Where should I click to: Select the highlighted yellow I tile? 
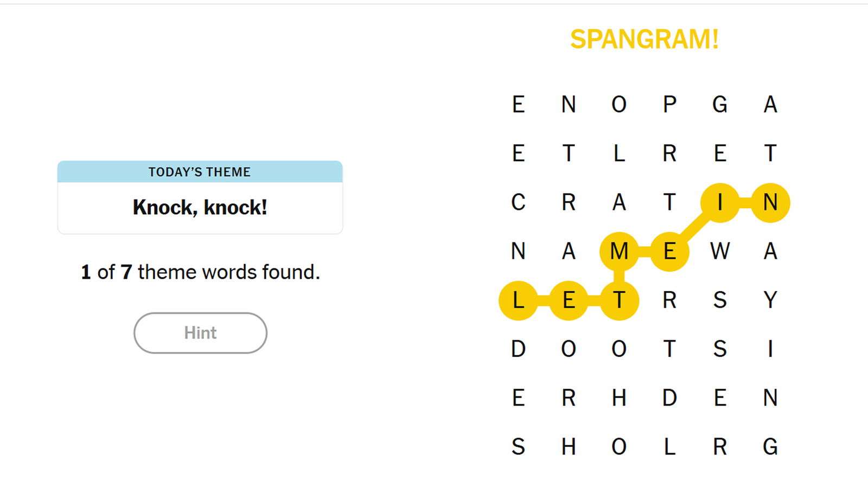tap(720, 203)
